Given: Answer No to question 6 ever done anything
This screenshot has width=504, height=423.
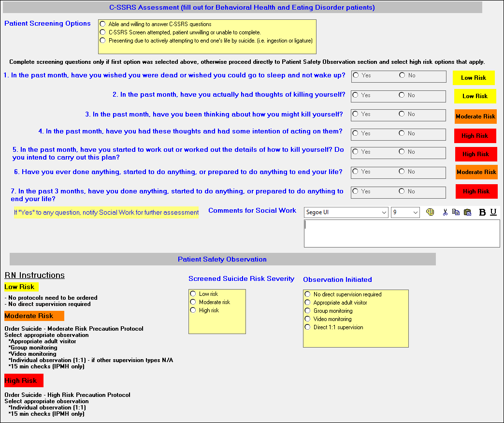Looking at the screenshot, I should 402,172.
